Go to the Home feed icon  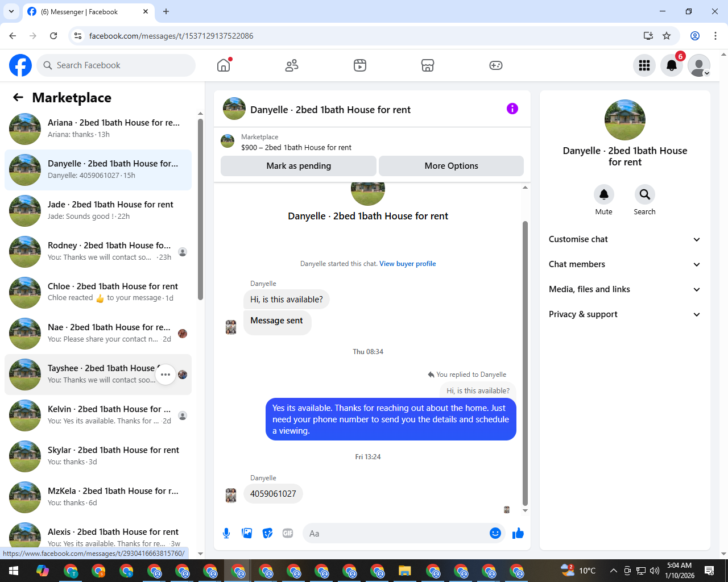pyautogui.click(x=224, y=65)
